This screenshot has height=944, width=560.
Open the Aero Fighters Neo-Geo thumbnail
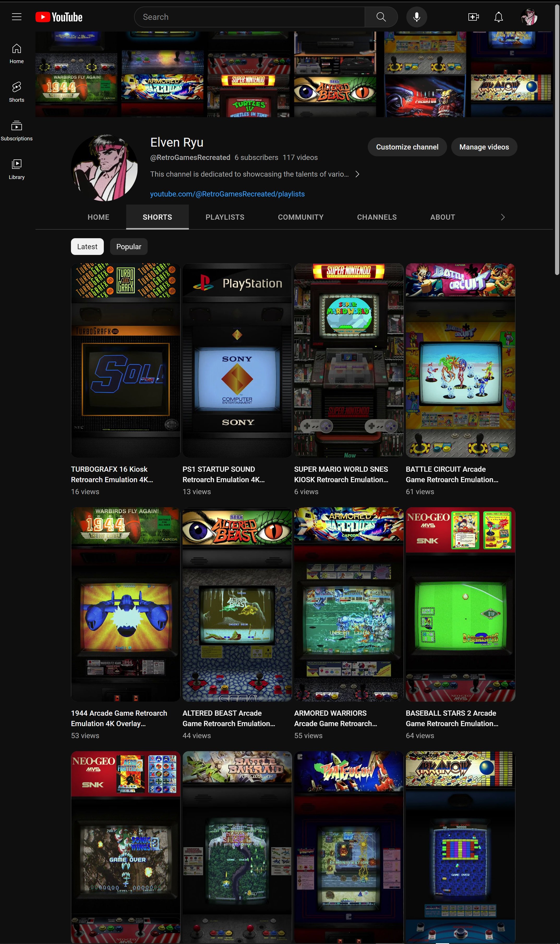click(126, 847)
